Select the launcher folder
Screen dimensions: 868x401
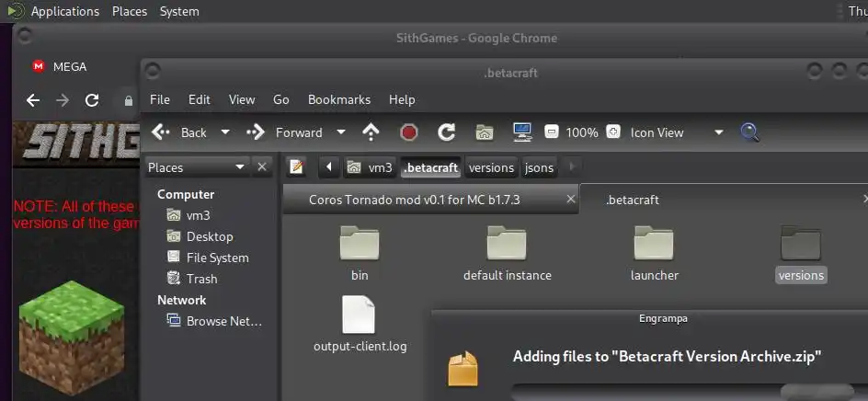tap(655, 254)
